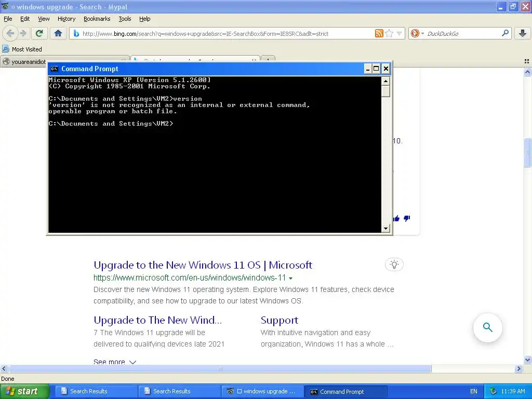
Task: Click the EN language indicator in taskbar
Action: (474, 391)
